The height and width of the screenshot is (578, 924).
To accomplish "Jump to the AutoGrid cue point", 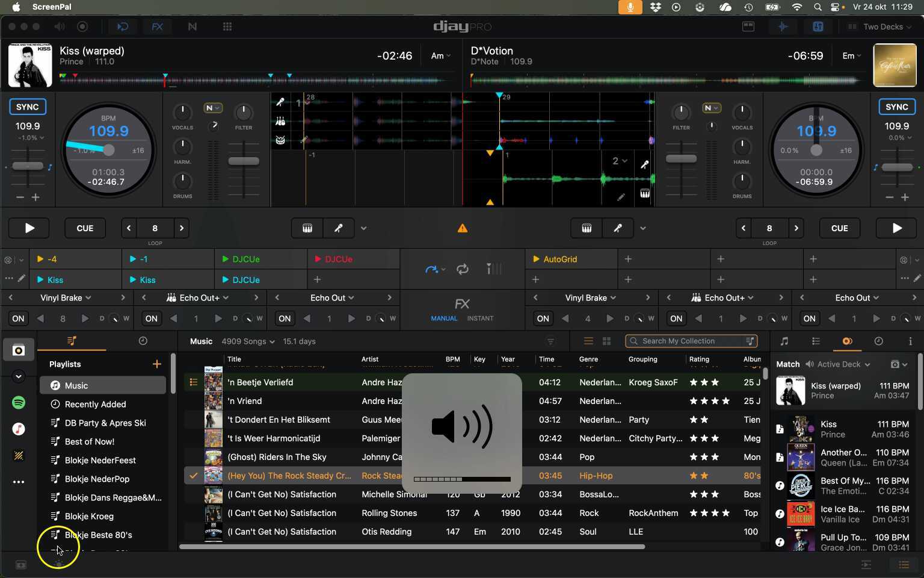I will click(559, 259).
